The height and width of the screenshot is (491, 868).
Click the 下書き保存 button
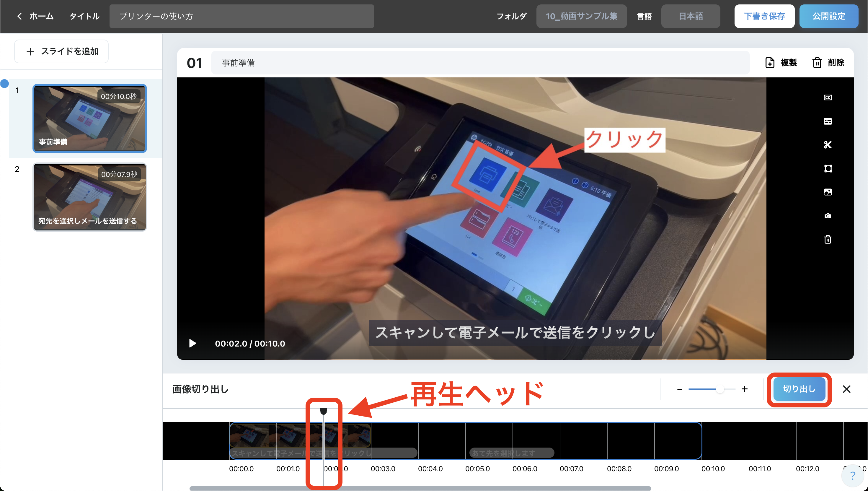click(764, 16)
